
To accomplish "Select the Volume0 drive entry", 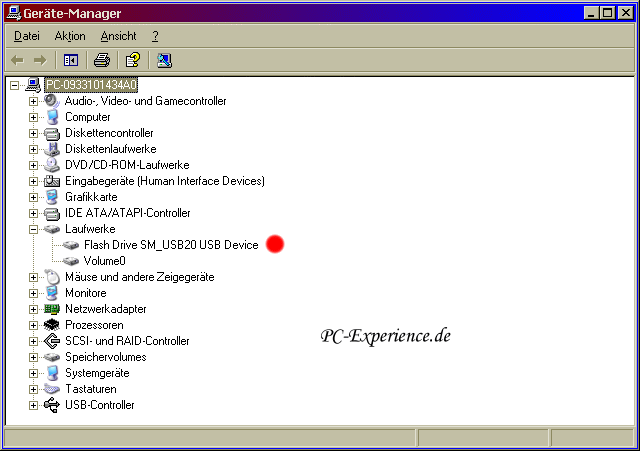I will click(104, 261).
